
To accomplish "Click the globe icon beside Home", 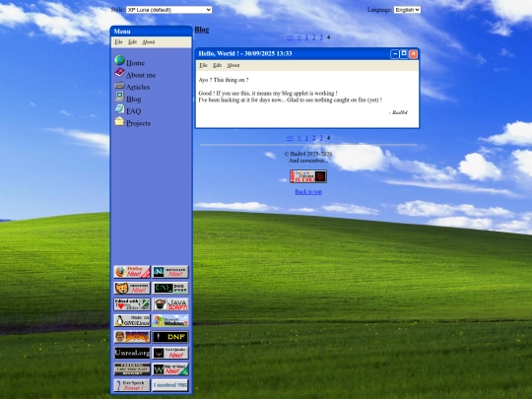I will (x=119, y=60).
